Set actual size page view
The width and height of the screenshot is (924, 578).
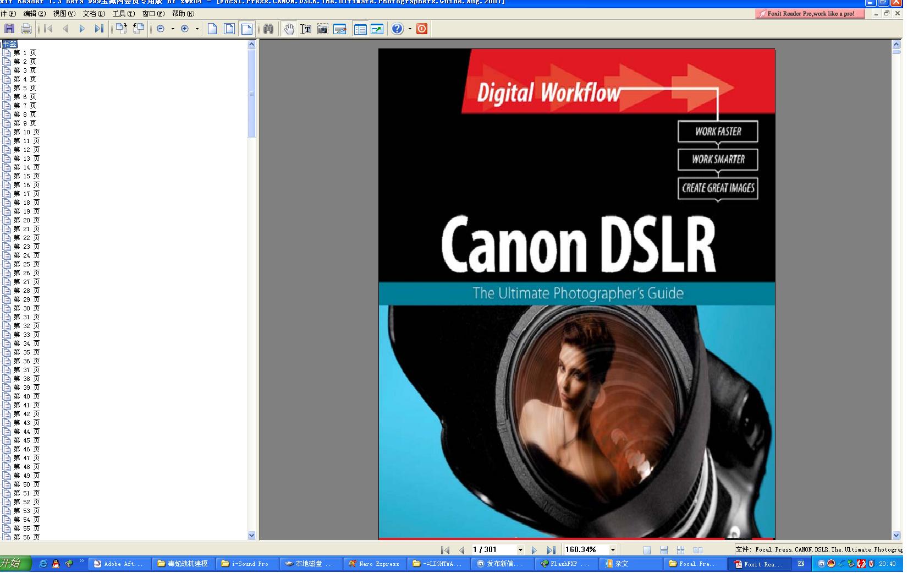point(212,29)
